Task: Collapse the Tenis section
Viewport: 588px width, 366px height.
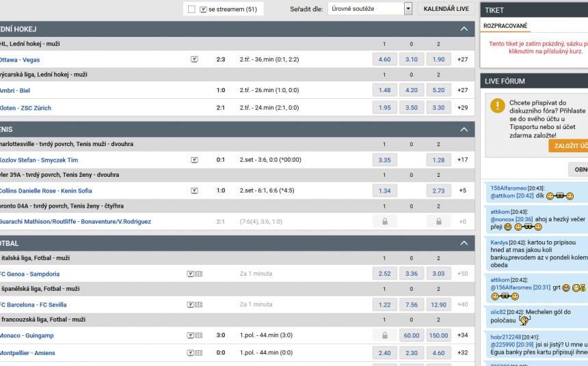Action: point(464,129)
